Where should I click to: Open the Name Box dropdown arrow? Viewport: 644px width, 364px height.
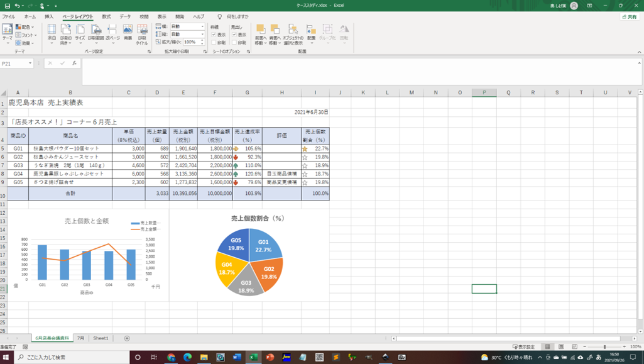click(x=30, y=63)
